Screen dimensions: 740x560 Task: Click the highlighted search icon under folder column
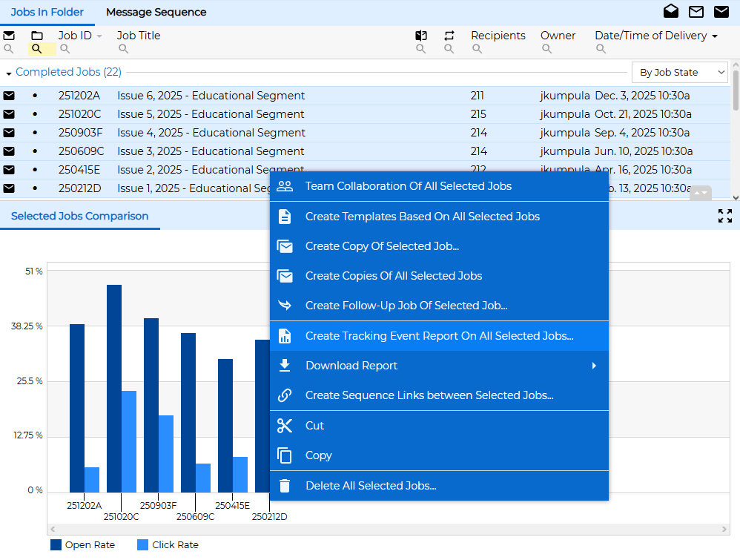click(37, 50)
